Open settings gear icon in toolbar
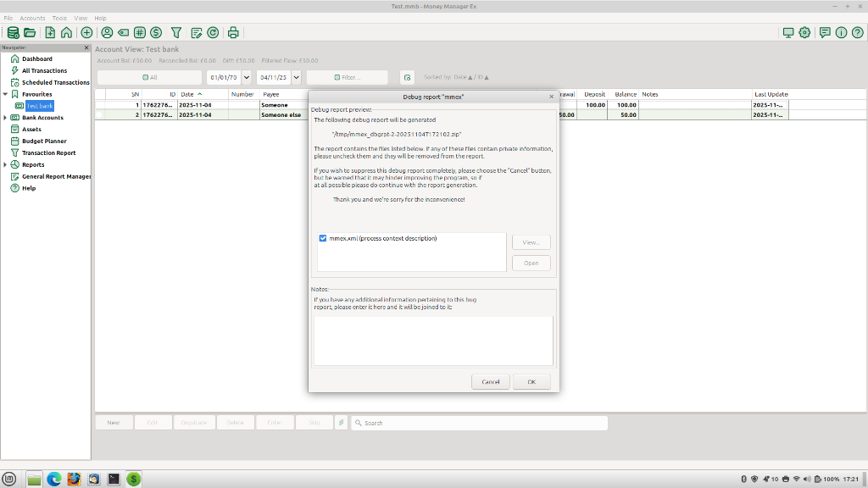The height and width of the screenshot is (488, 868). pos(804,33)
